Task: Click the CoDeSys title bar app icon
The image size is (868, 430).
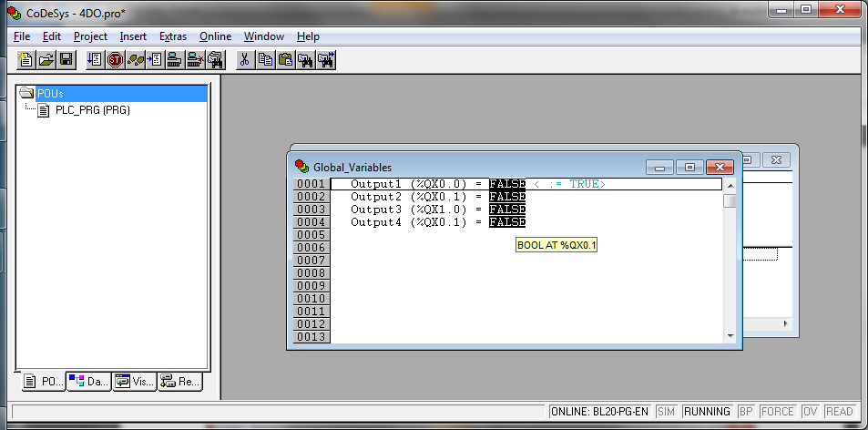Action: coord(14,14)
